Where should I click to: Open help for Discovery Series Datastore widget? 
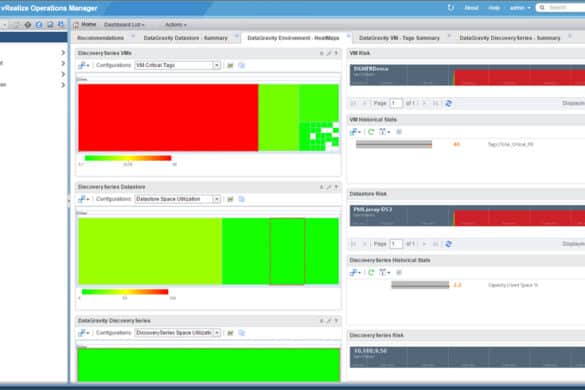[336, 187]
